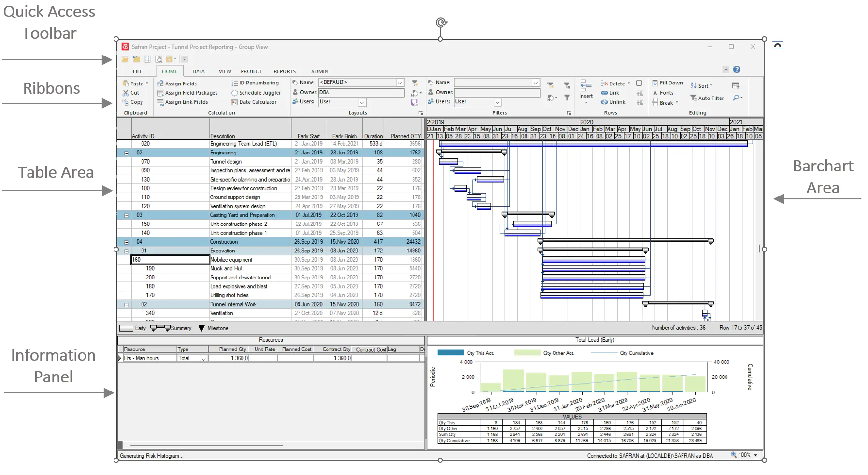Click the Delete rows button
Screen dimensions: 868x475
click(x=613, y=84)
